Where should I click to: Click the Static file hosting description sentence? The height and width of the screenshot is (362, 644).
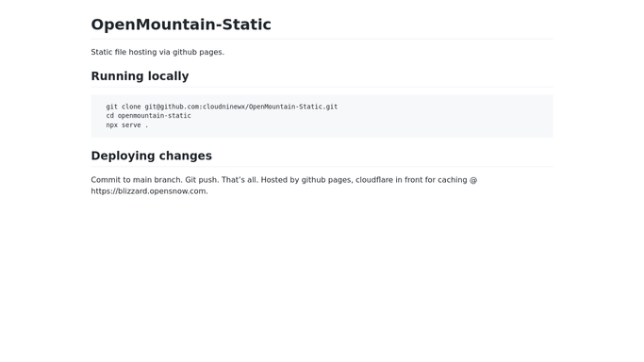(157, 52)
